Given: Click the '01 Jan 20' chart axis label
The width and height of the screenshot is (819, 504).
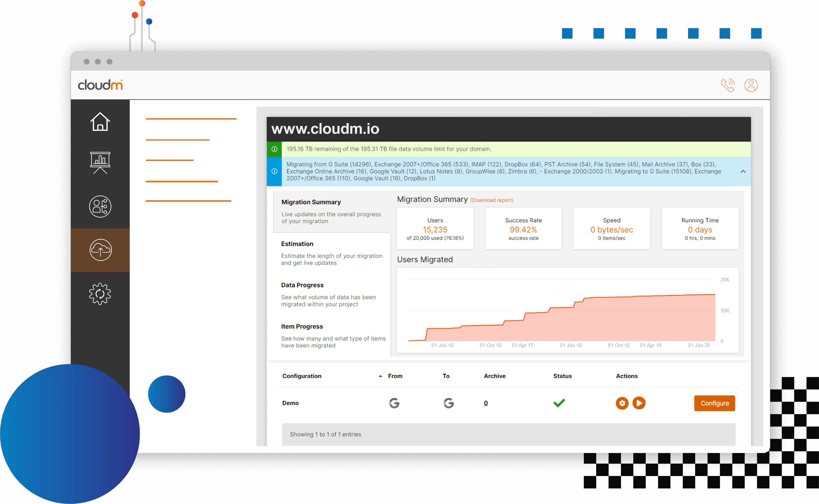Looking at the screenshot, I should (x=699, y=345).
